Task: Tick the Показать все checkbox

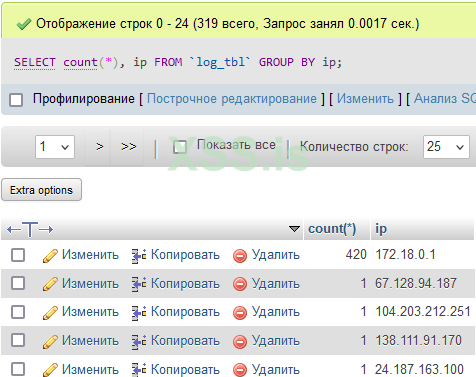Action: (180, 147)
